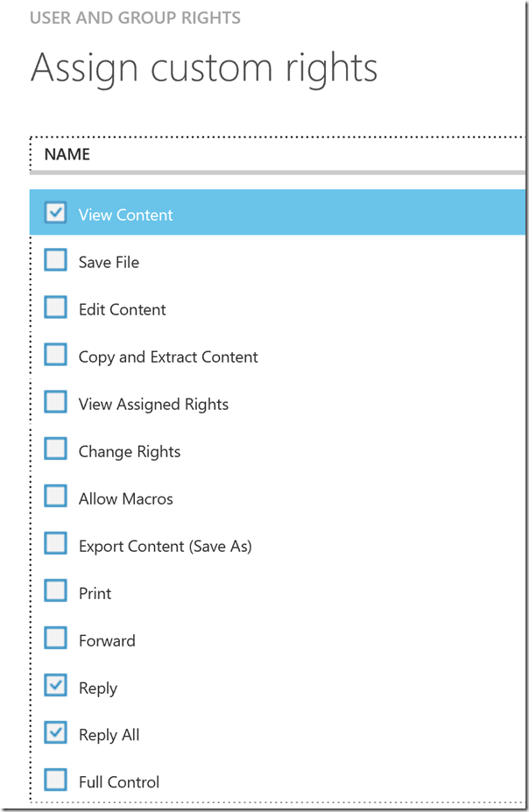Tick the Edit Content checkbox
The image size is (529, 812).
tap(55, 307)
